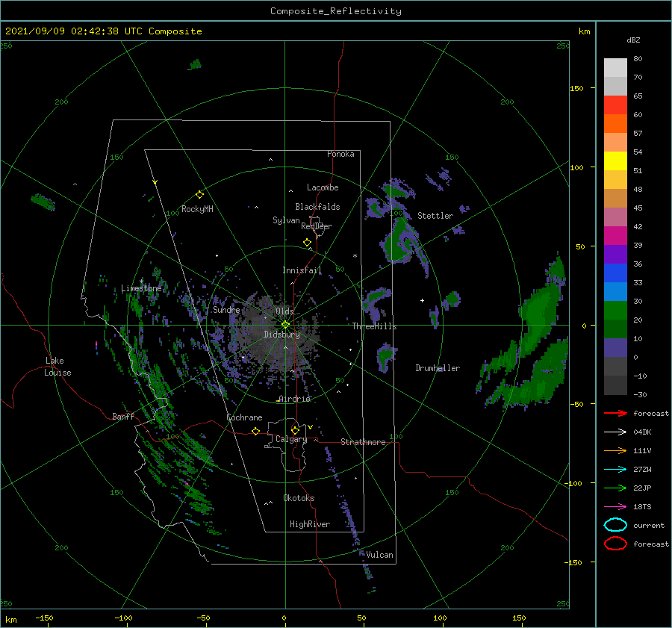Click the Lacombe town label

tap(323, 187)
